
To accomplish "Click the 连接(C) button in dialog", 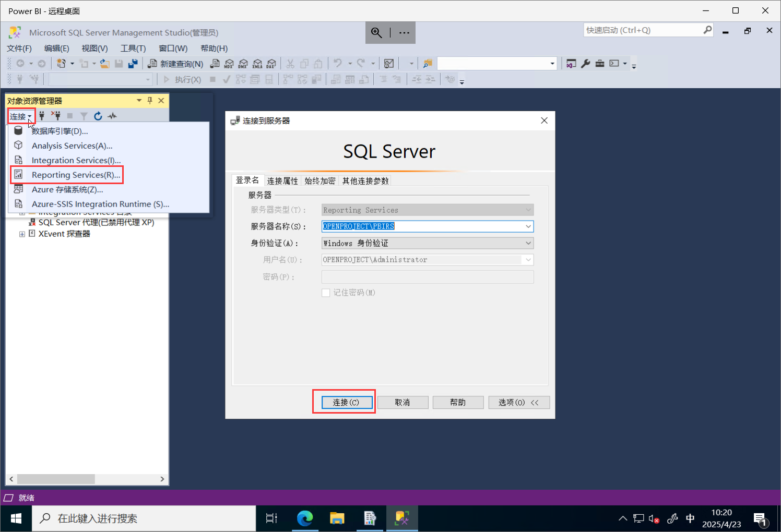I will (347, 403).
